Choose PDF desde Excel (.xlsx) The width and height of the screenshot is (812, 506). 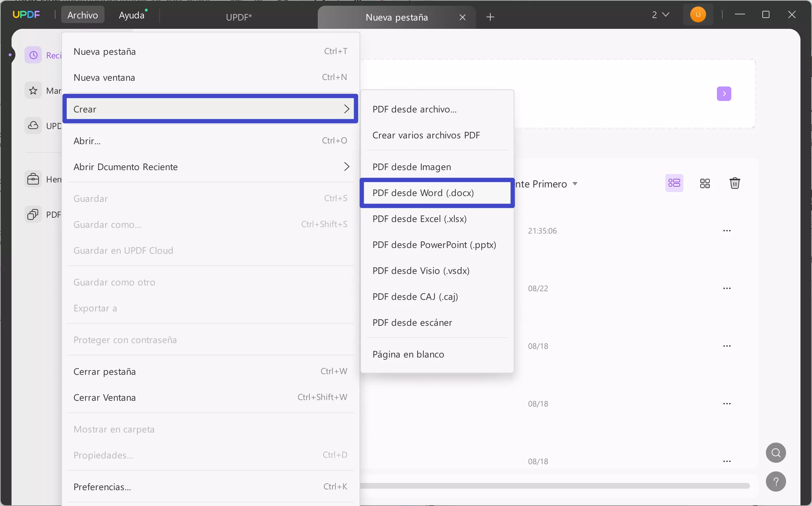click(x=437, y=218)
